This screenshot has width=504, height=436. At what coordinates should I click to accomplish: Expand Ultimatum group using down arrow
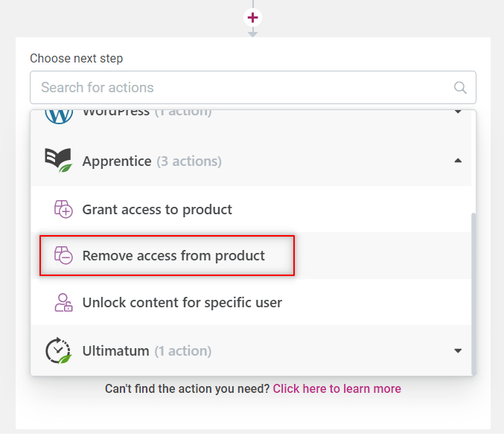(x=458, y=351)
